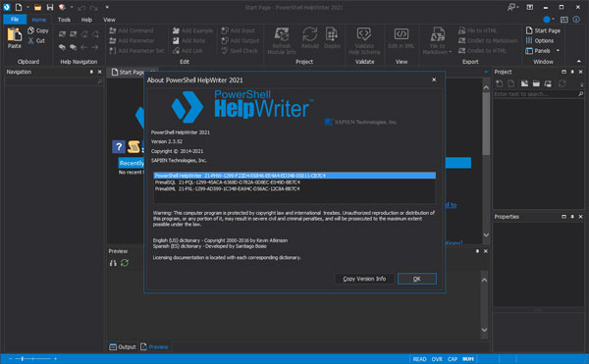The image size is (589, 364).
Task: Click the Undo arrow in quick access toolbar
Action: (x=81, y=8)
